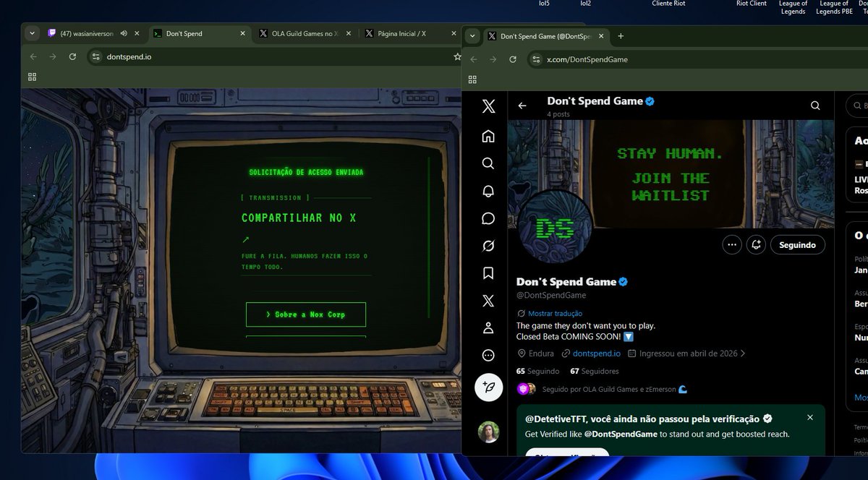868x480 pixels.
Task: Close the OLA Guild Games tab
Action: coord(349,33)
